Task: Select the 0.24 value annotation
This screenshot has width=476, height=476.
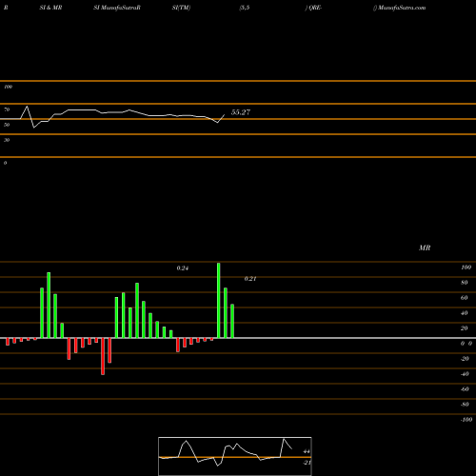Action: pyautogui.click(x=183, y=268)
